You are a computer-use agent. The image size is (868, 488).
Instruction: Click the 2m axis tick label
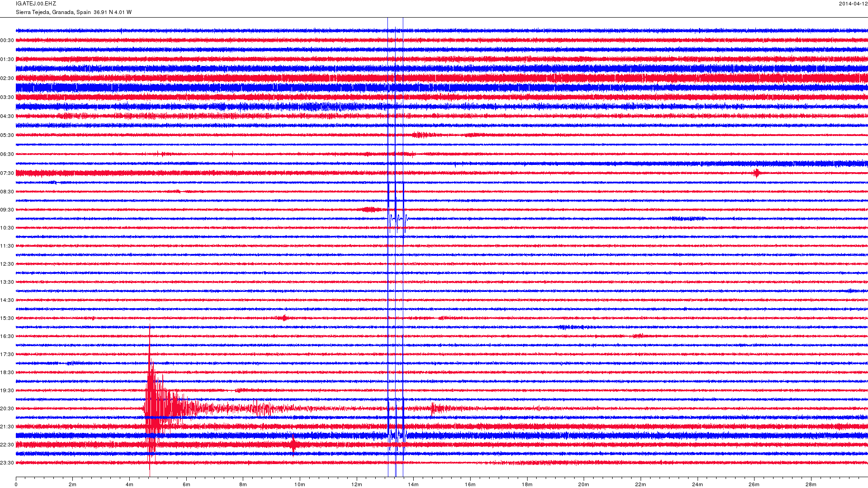pos(72,484)
